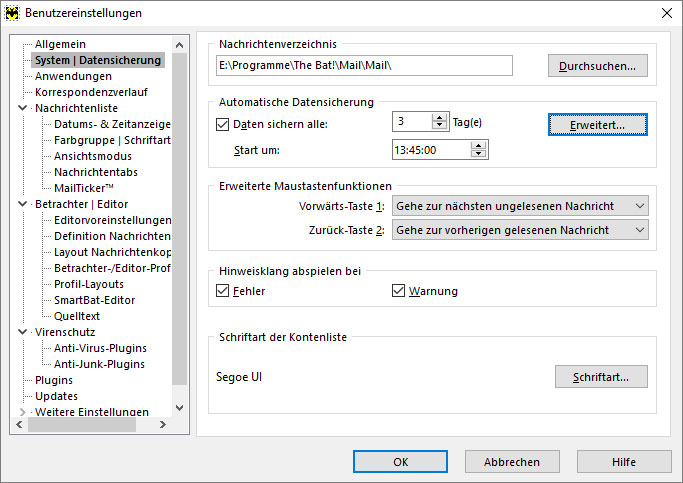Image resolution: width=683 pixels, height=483 pixels.
Task: Click the Schriftart... button
Action: [x=600, y=377]
